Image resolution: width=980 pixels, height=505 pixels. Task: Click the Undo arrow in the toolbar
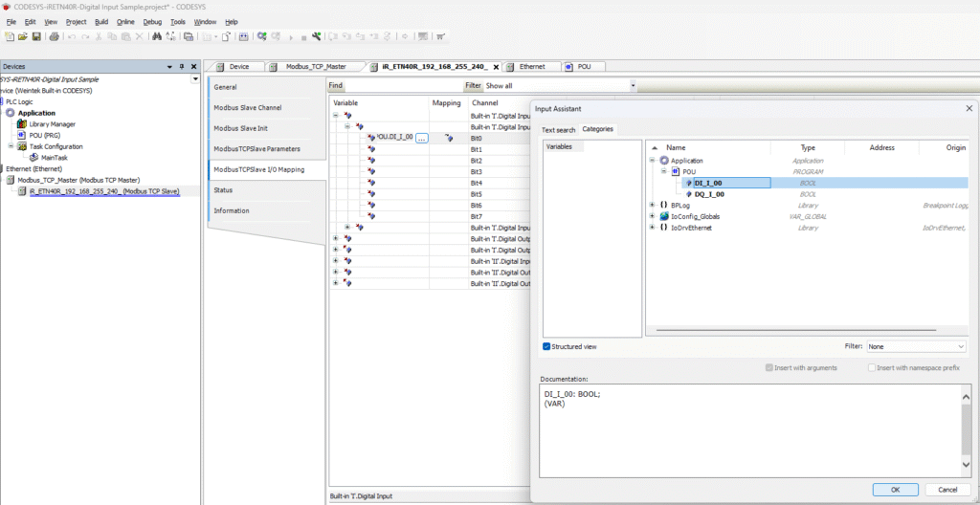click(71, 37)
